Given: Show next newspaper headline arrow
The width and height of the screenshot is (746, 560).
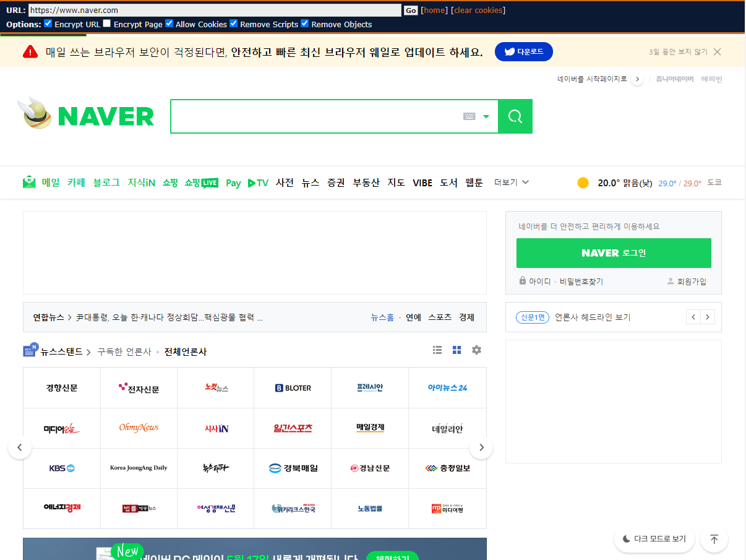Looking at the screenshot, I should pos(708,317).
